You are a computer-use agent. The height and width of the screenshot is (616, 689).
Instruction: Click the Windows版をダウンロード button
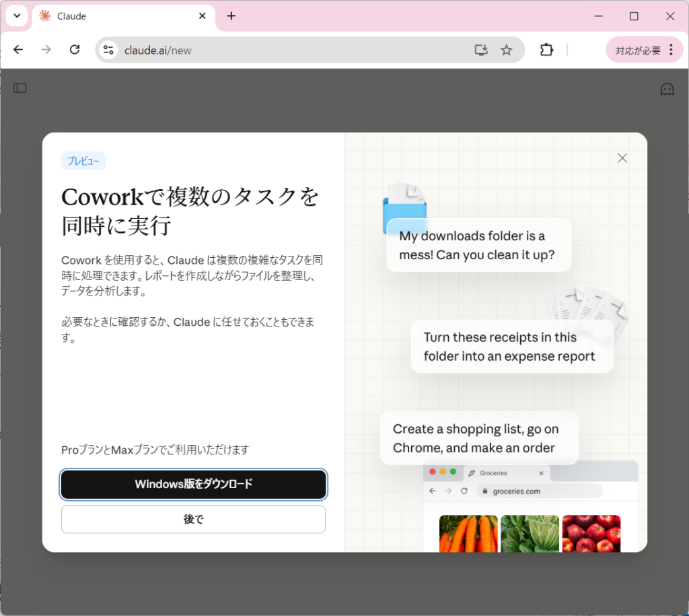[x=194, y=484]
